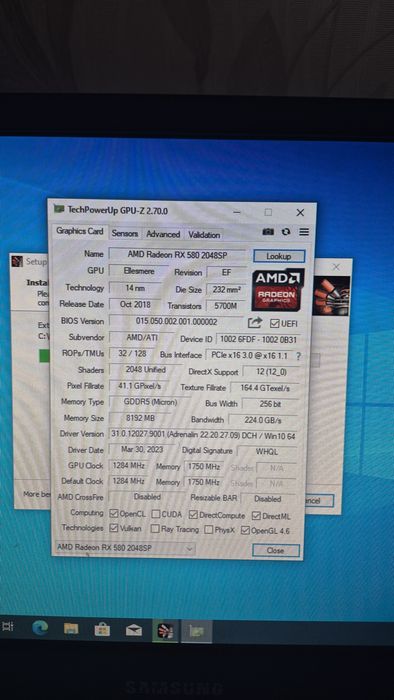Toggle the DirectCompute checkbox
This screenshot has width=394, height=700.
[193, 515]
